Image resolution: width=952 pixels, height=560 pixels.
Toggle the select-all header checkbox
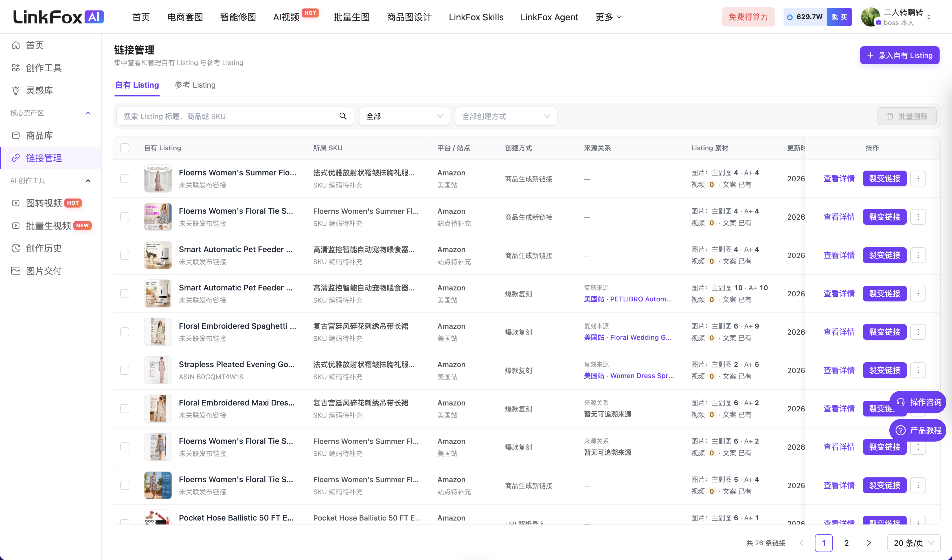125,148
